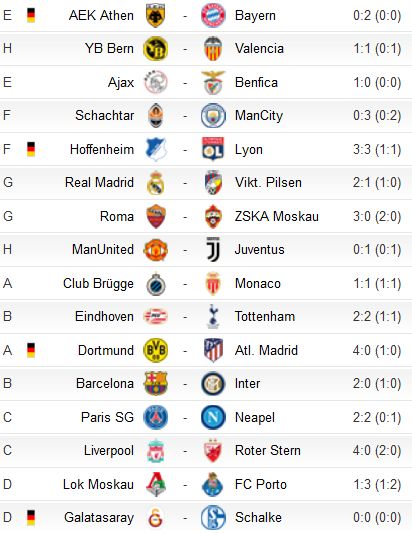Click the Bayern Munich club crest
Screen dimensions: 412x533
coord(213,15)
